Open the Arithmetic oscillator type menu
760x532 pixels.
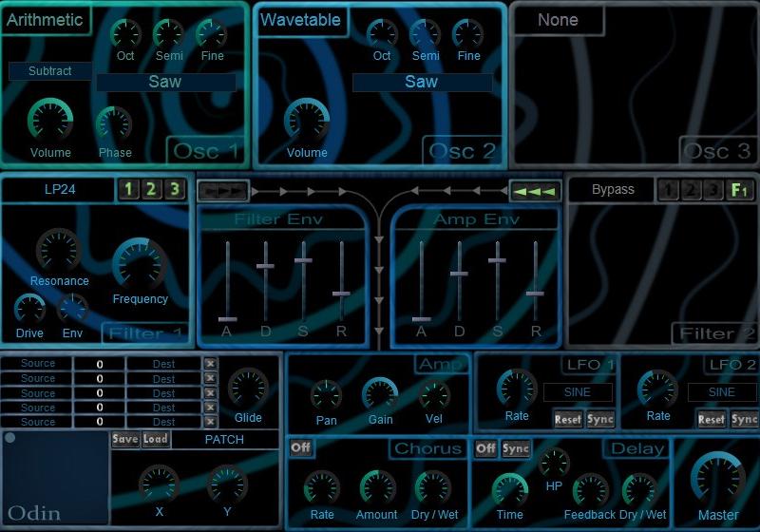(x=46, y=20)
